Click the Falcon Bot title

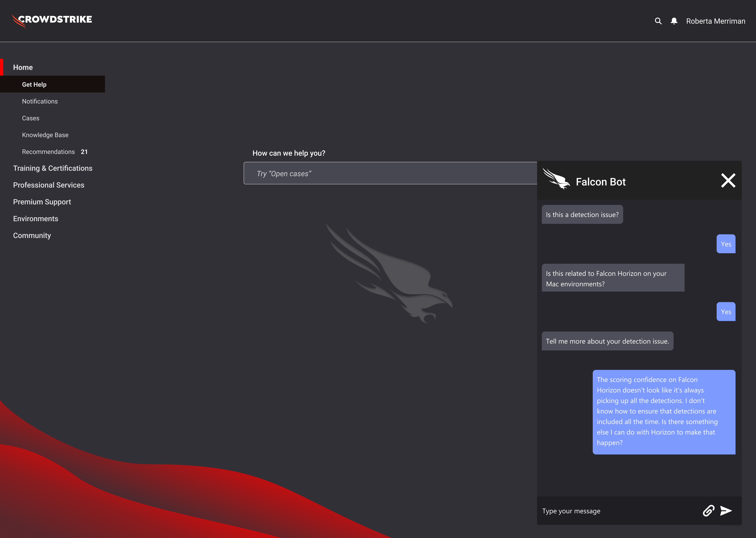(x=600, y=182)
